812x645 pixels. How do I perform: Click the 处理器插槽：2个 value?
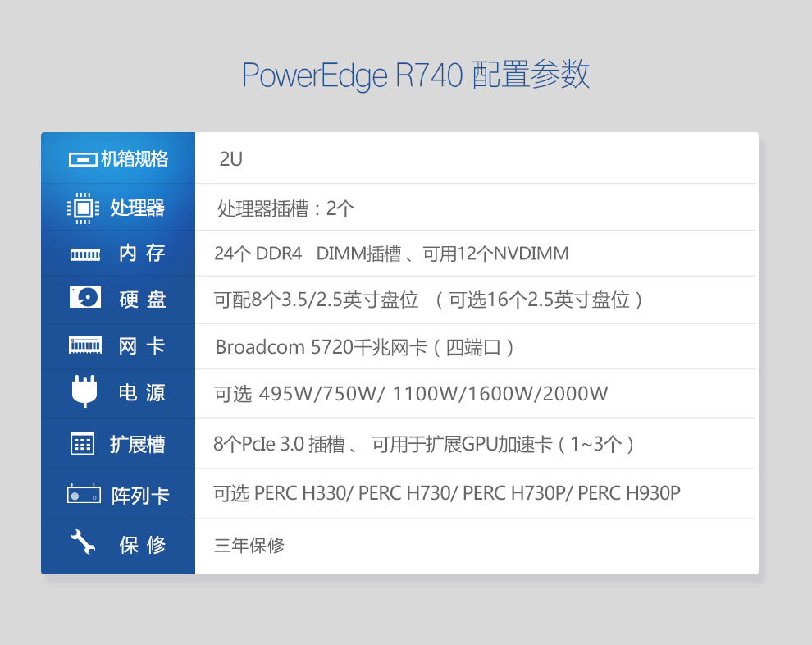pyautogui.click(x=286, y=208)
